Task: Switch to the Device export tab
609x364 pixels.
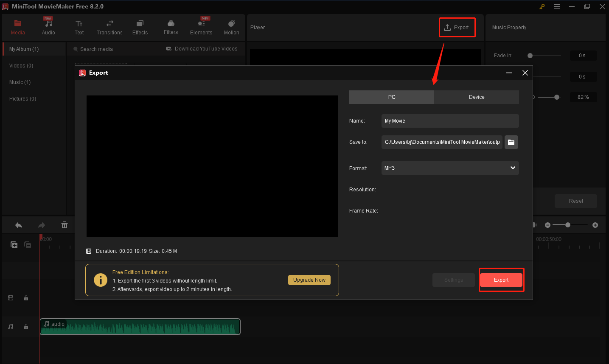Action: point(477,97)
